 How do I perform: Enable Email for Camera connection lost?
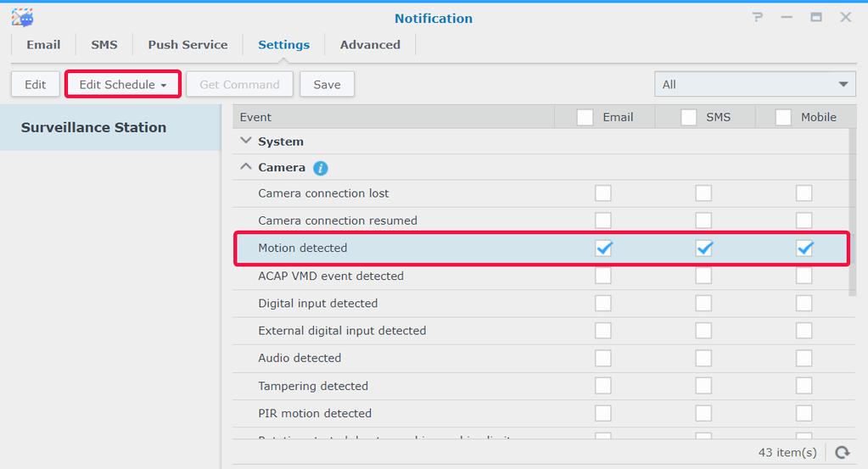[603, 193]
